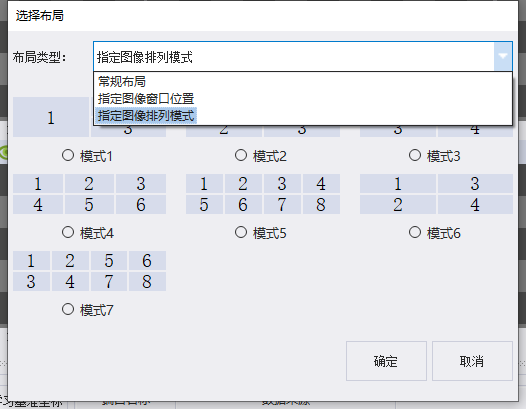The width and height of the screenshot is (526, 409).
Task: Click the 取消 button
Action: [x=472, y=361]
